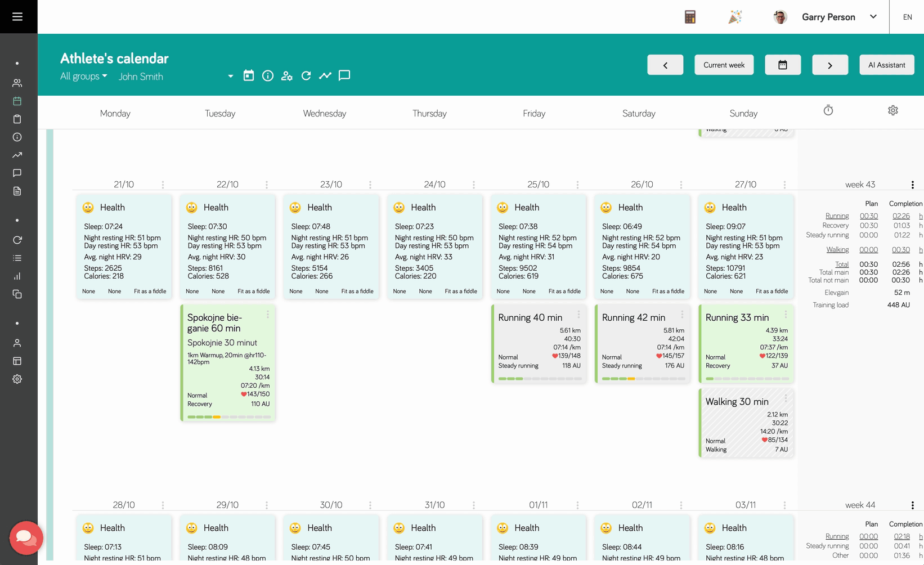Open the comment icon in calendar header

pos(344,76)
